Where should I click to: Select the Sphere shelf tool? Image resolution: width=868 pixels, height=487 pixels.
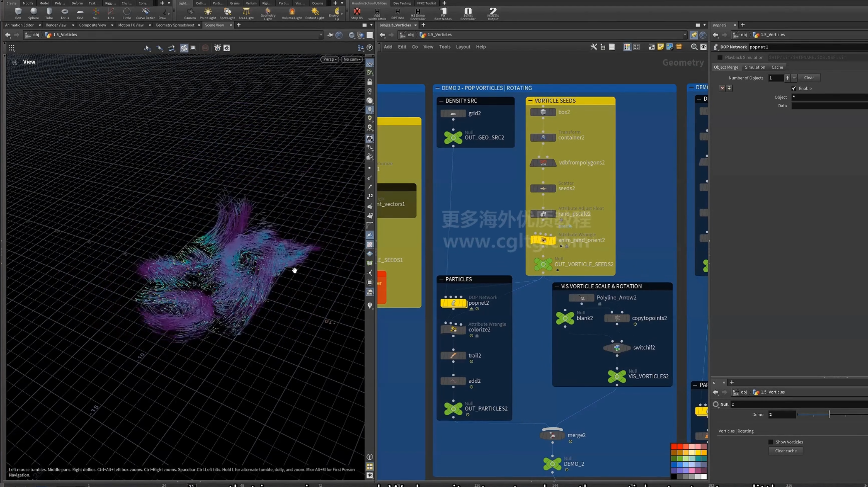click(x=33, y=13)
